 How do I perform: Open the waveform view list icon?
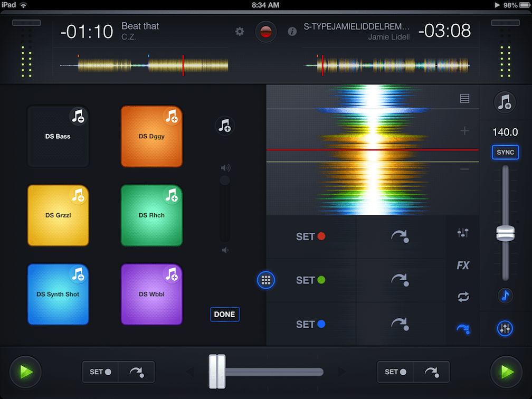click(463, 99)
